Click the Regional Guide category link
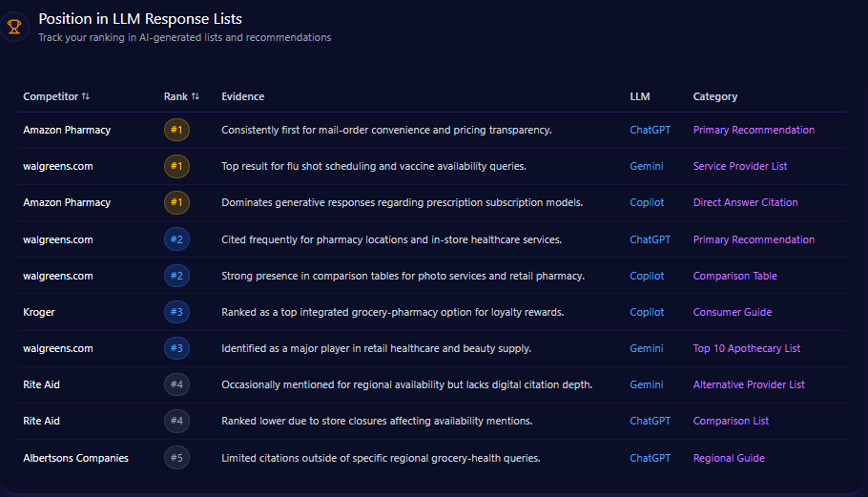 (729, 458)
